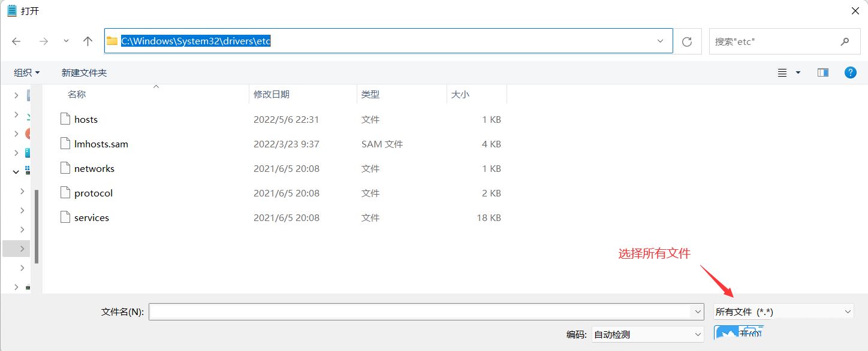Open the 组织 (Organize) menu

point(26,72)
